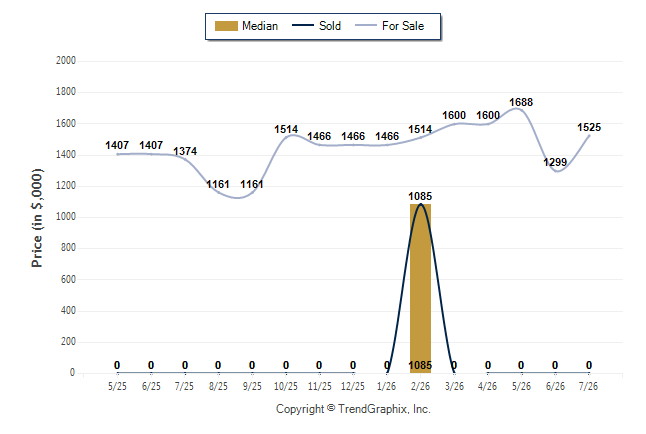
Task: Click the Price (in $,000) axis title
Action: pos(36,218)
